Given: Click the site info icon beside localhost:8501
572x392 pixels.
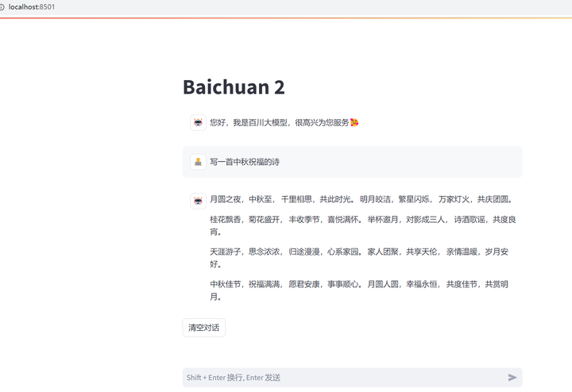Looking at the screenshot, I should [x=2, y=7].
